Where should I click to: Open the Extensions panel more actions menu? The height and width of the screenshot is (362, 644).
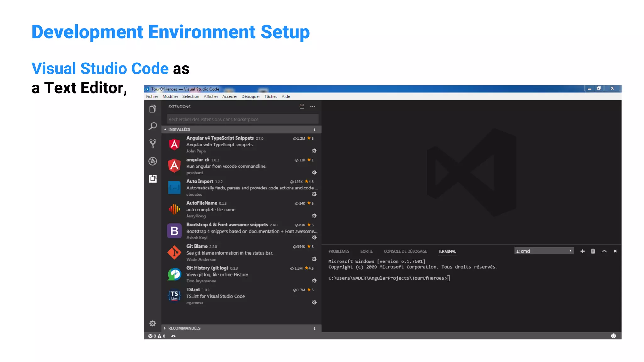click(x=313, y=107)
